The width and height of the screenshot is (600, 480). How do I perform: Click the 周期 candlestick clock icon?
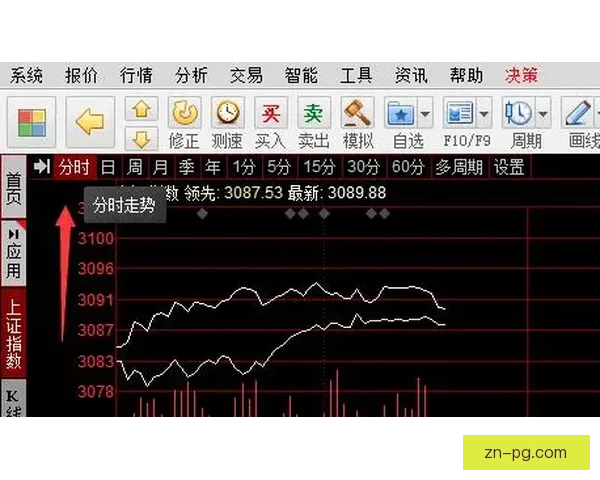(x=518, y=113)
